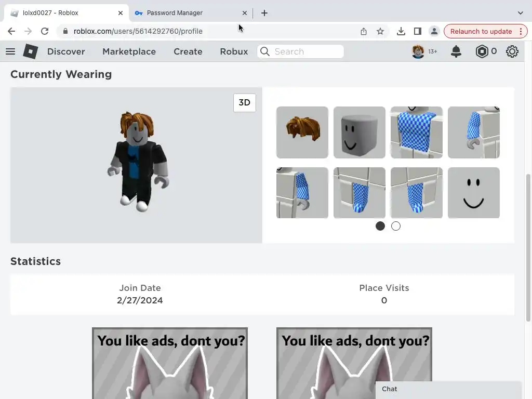Click the search magnifier icon
This screenshot has height=399, width=532.
tap(265, 51)
